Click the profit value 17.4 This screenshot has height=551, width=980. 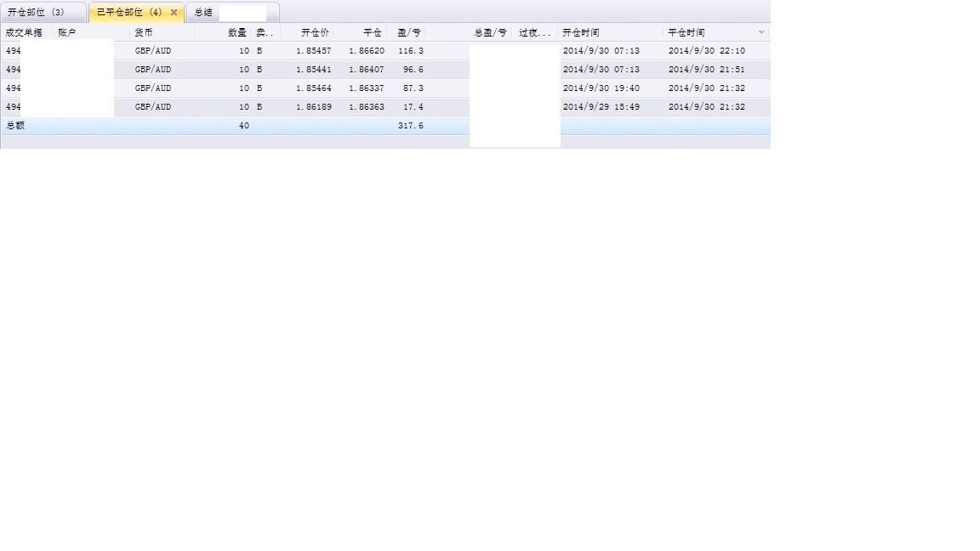pyautogui.click(x=413, y=107)
